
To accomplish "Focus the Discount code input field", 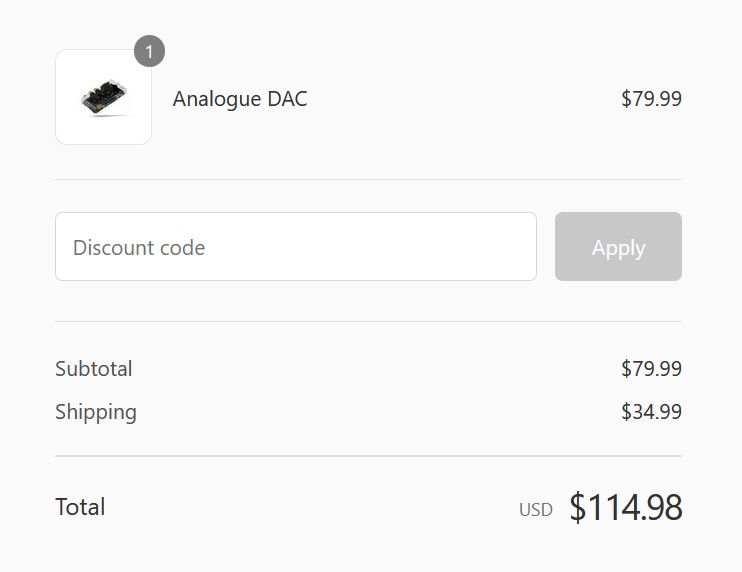I will click(296, 247).
